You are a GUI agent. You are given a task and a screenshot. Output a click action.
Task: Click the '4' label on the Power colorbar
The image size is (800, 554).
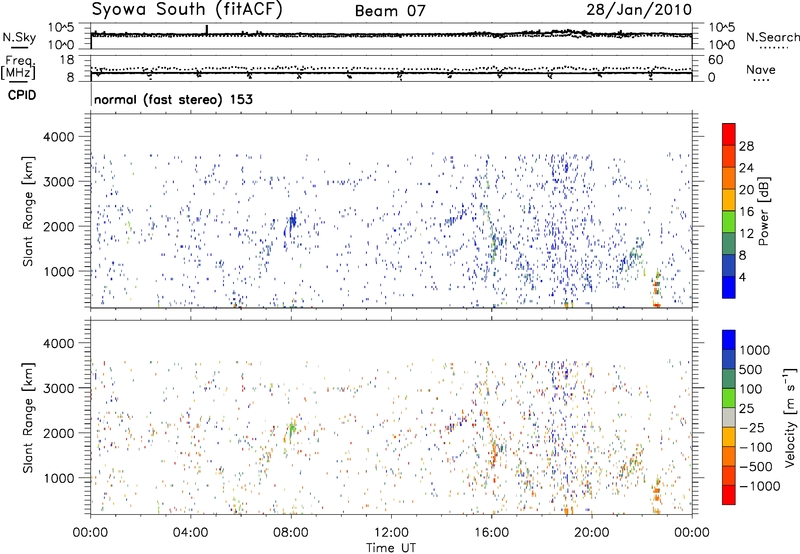[x=742, y=277]
